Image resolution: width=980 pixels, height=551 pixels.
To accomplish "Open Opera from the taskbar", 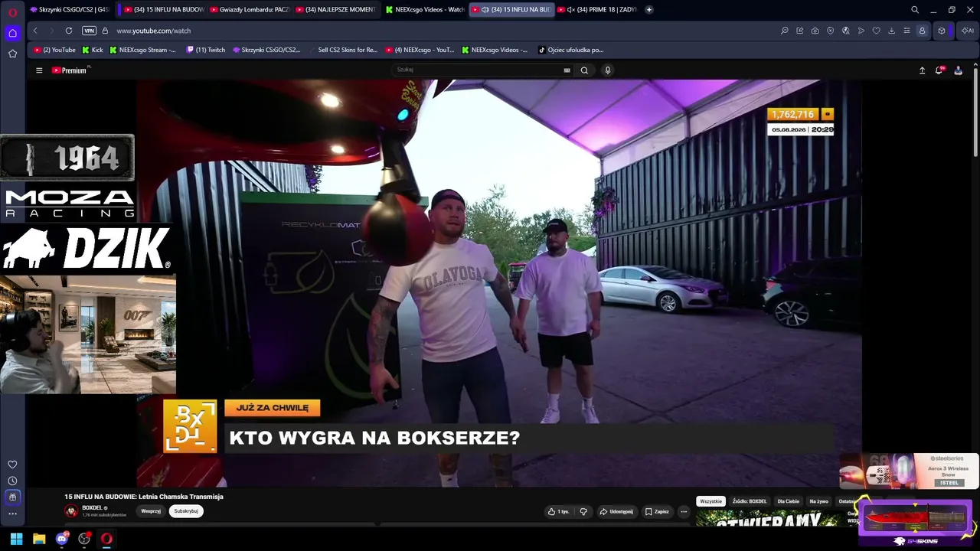I will click(x=106, y=539).
